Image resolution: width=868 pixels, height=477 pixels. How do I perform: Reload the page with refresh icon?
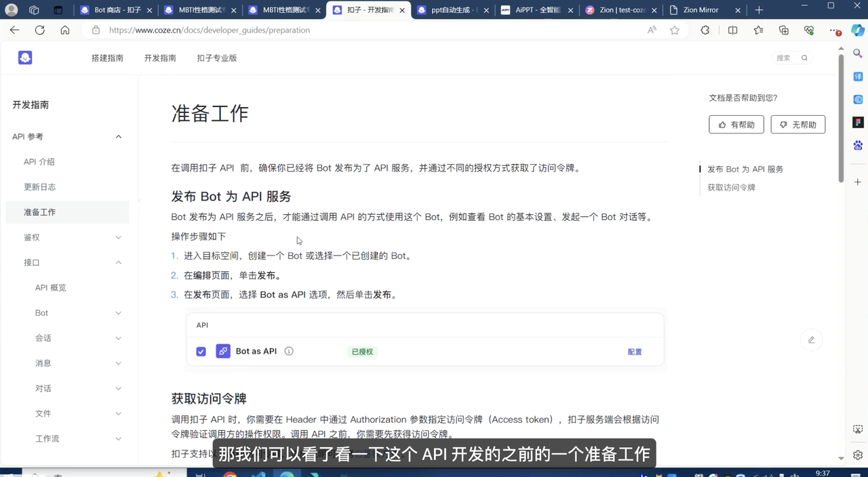(39, 30)
